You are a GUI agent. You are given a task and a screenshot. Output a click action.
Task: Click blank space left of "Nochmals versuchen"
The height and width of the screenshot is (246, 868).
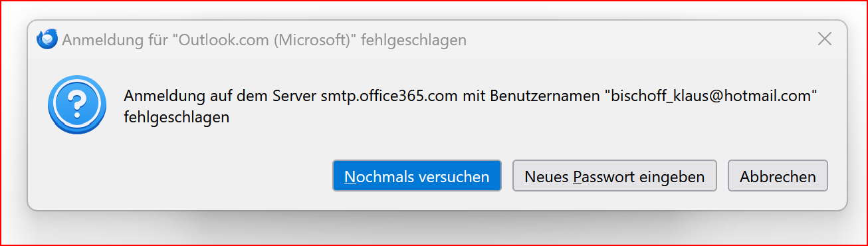click(199, 176)
